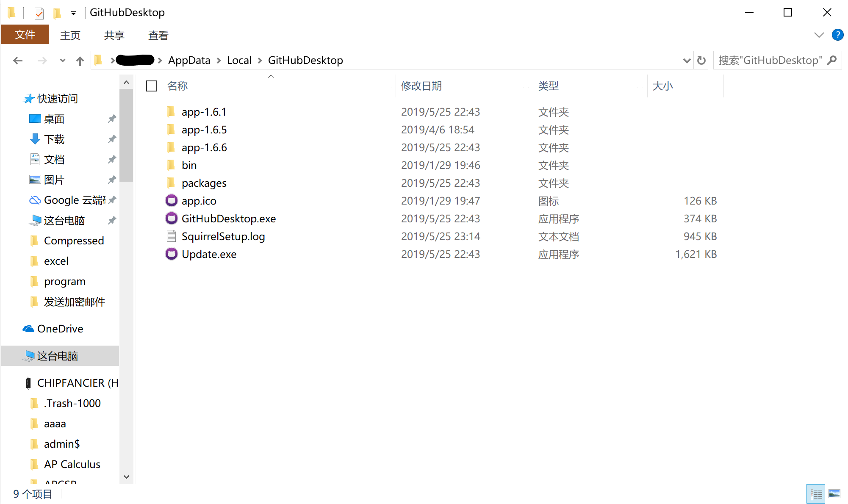Viewport: 848px width, 504px height.
Task: Open the 文件 menu
Action: 25,34
